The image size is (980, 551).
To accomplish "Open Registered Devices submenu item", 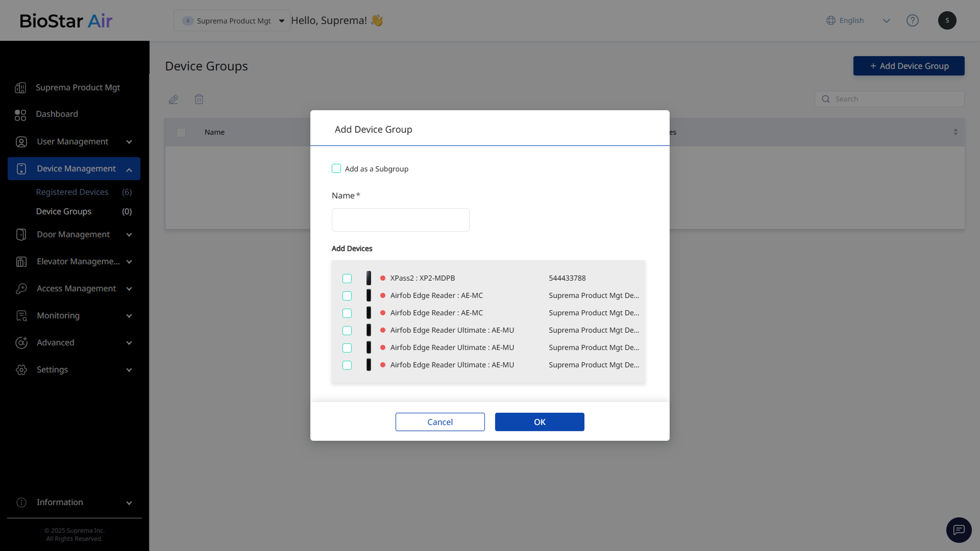I will [72, 192].
